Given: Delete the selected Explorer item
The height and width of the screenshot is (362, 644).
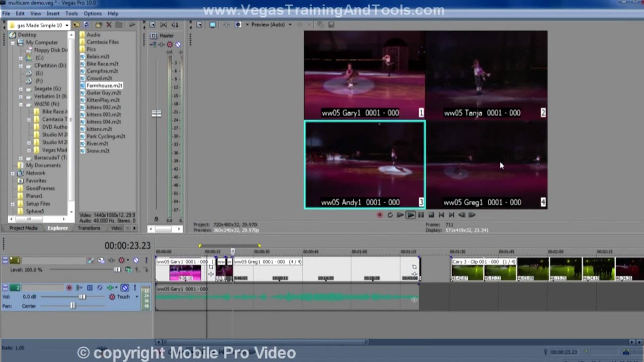Looking at the screenshot, I should point(109,25).
